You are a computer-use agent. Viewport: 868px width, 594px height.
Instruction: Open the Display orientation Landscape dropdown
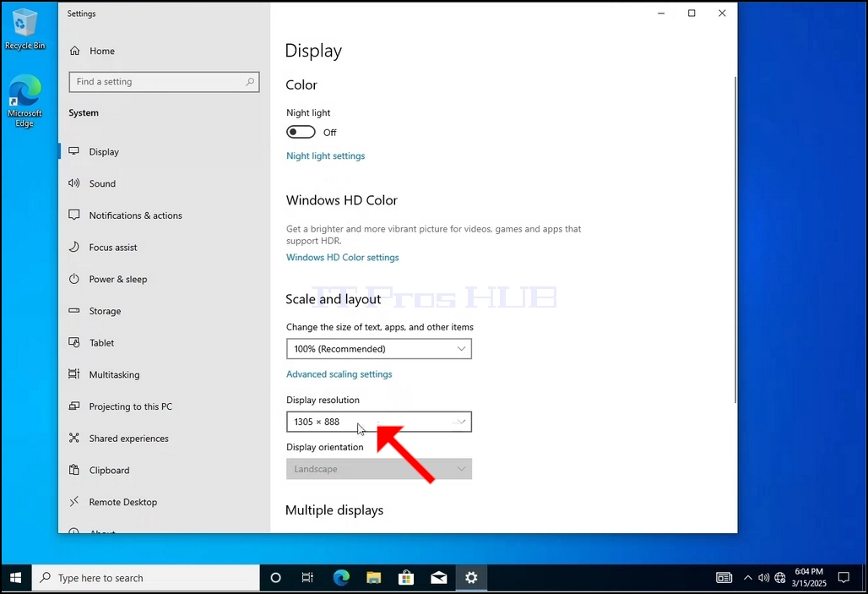click(378, 469)
